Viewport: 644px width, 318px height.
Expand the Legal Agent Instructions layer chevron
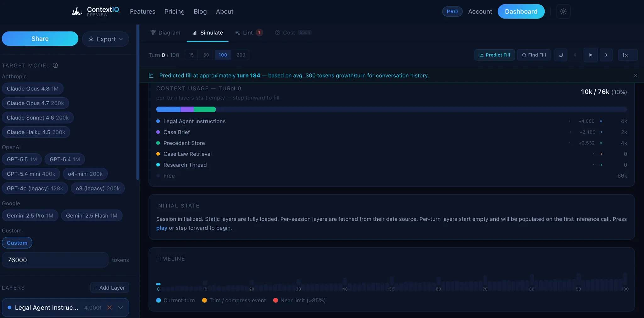120,308
